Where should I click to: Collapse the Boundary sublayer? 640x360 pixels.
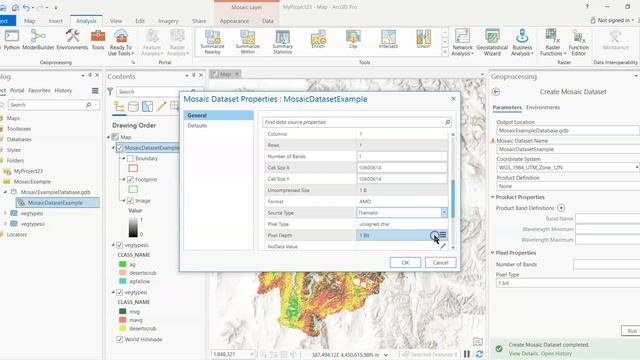point(124,158)
